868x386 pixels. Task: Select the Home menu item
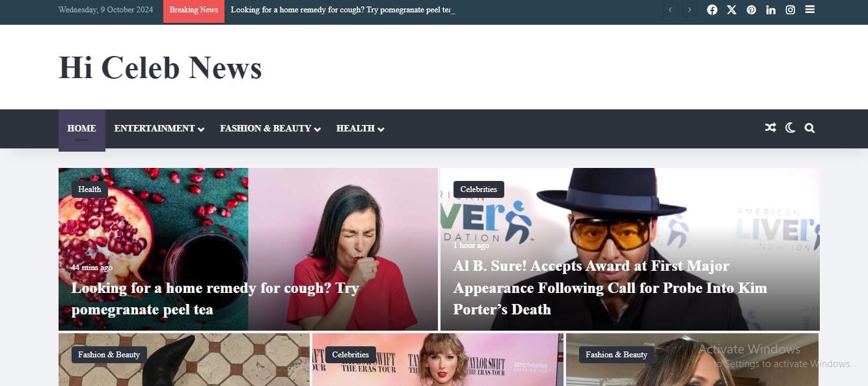[x=82, y=129]
